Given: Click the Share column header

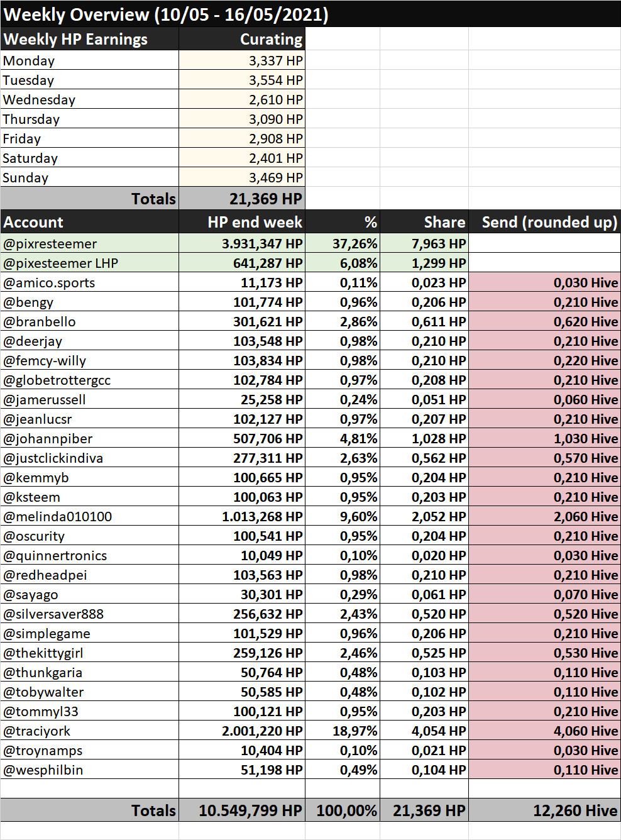Looking at the screenshot, I should point(424,222).
